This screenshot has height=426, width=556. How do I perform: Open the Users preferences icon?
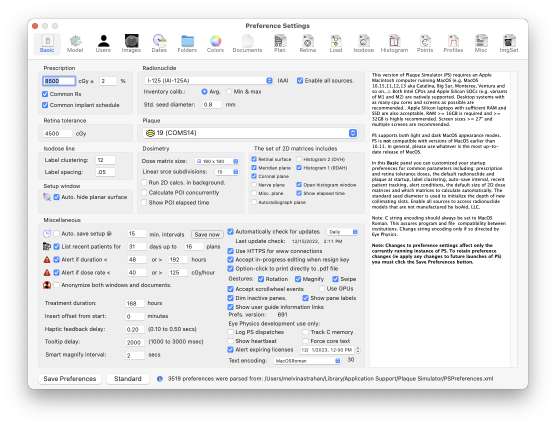click(103, 44)
